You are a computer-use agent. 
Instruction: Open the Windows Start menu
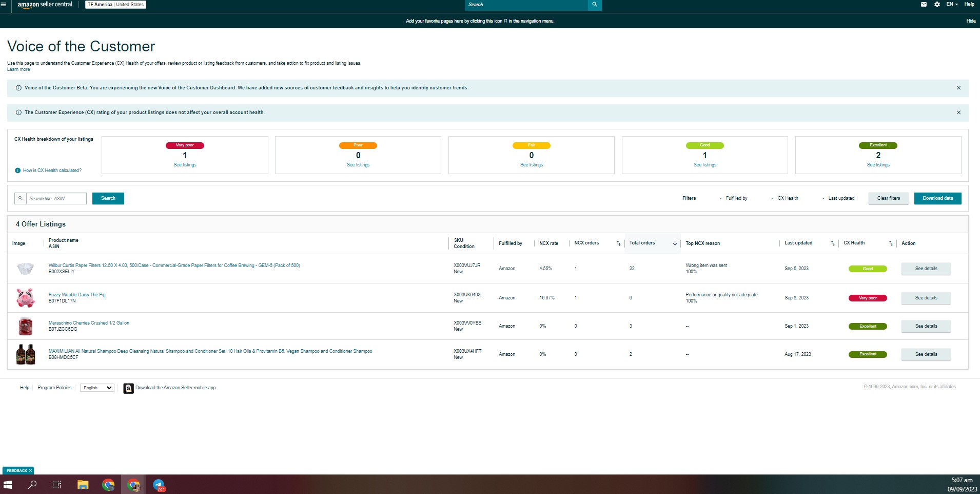coord(8,485)
